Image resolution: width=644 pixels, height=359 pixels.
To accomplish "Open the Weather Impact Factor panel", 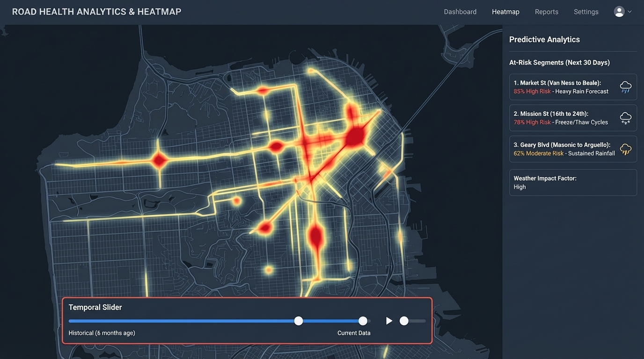I will pos(573,182).
